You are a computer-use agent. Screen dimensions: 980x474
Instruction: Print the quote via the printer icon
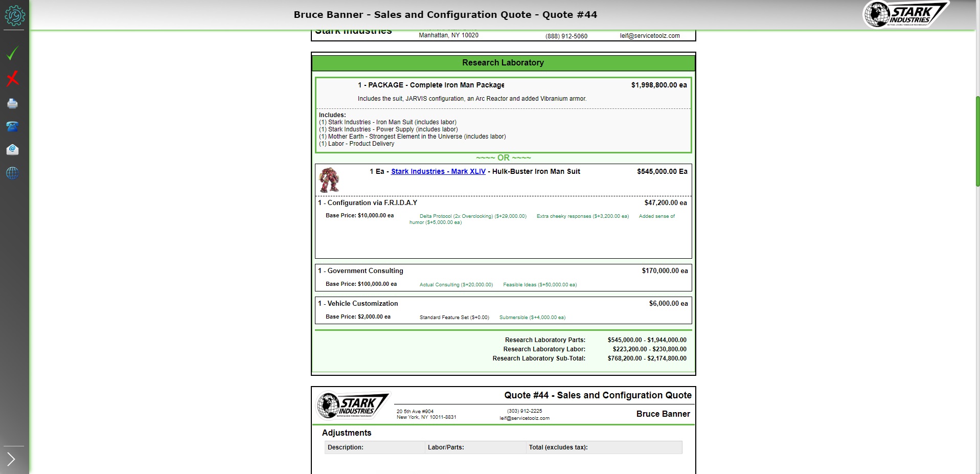coord(12,104)
